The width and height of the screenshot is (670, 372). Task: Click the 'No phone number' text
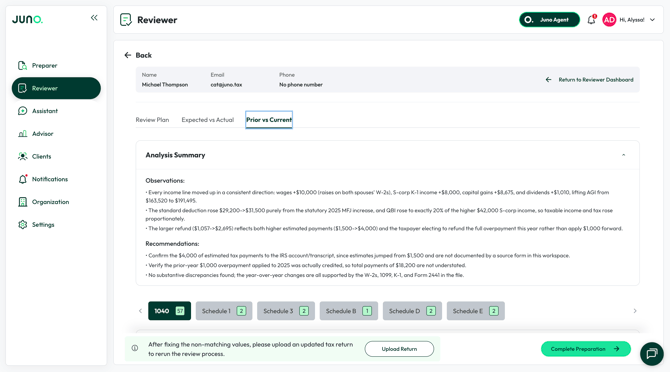click(x=301, y=85)
